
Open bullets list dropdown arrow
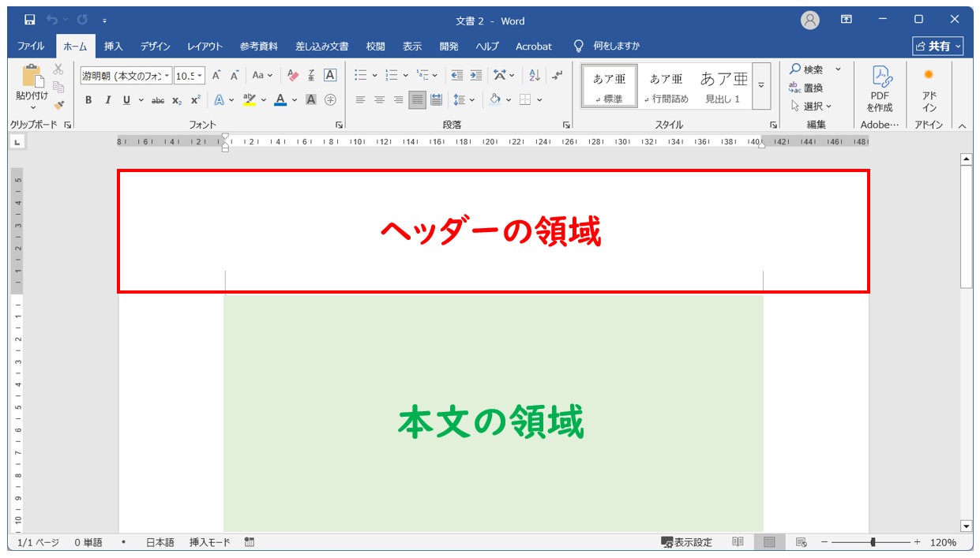(374, 76)
